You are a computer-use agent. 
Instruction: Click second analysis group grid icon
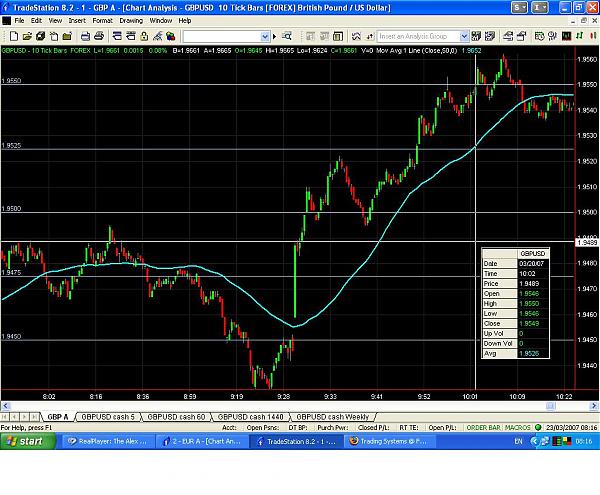click(x=489, y=36)
